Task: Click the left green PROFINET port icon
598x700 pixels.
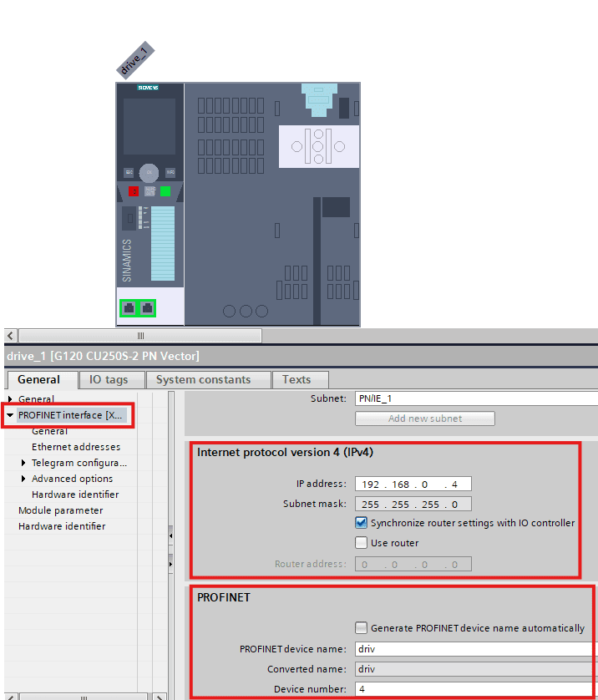Action: [x=129, y=308]
